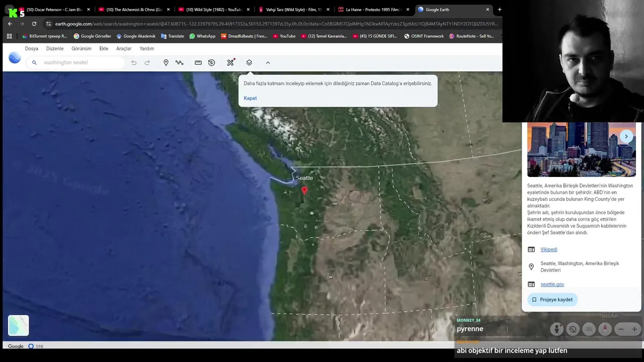Open the Düzenle menu
The image size is (644, 362).
pyautogui.click(x=55, y=49)
